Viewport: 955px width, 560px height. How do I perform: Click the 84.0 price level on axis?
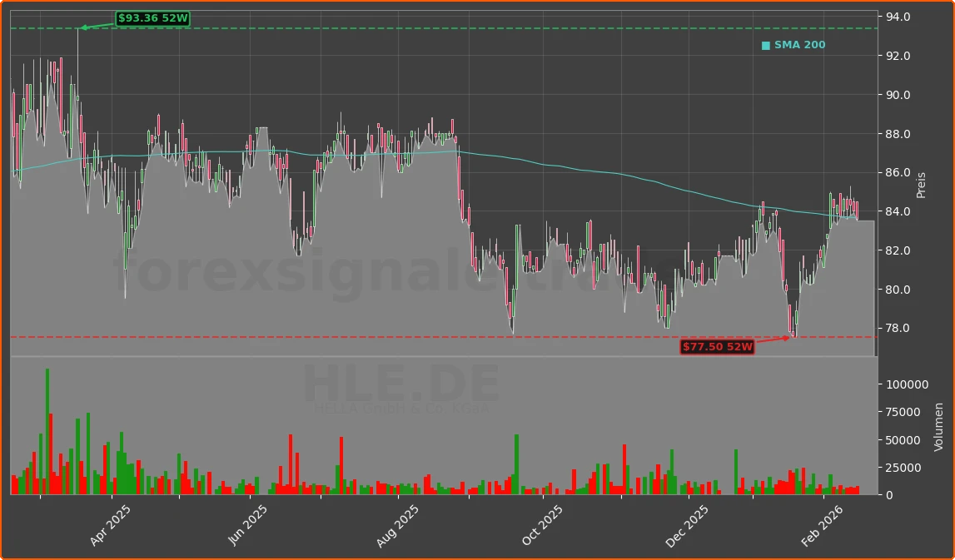(897, 211)
